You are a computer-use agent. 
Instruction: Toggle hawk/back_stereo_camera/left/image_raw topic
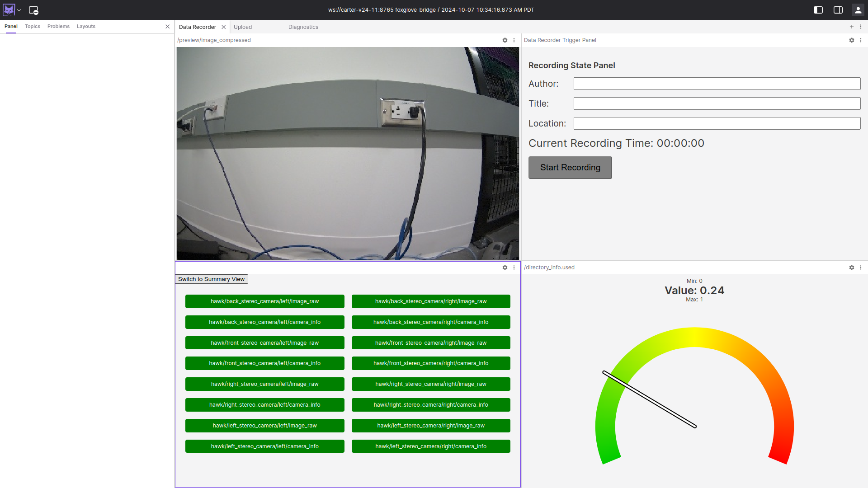[x=264, y=301]
